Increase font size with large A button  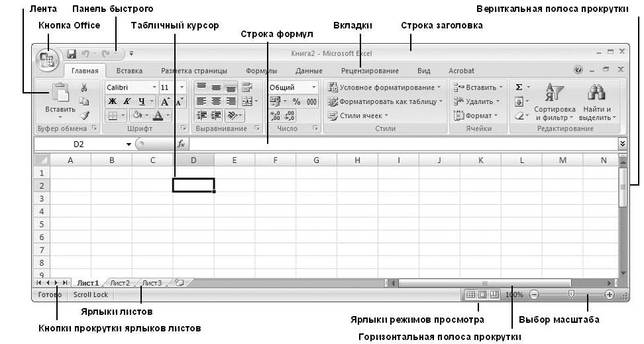point(165,101)
